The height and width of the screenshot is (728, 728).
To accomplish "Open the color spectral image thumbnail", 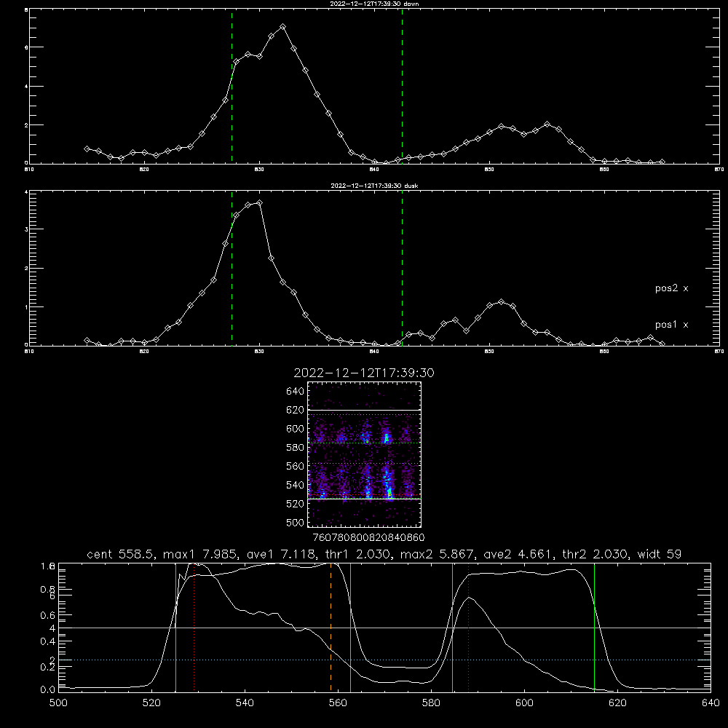I will 365,454.
